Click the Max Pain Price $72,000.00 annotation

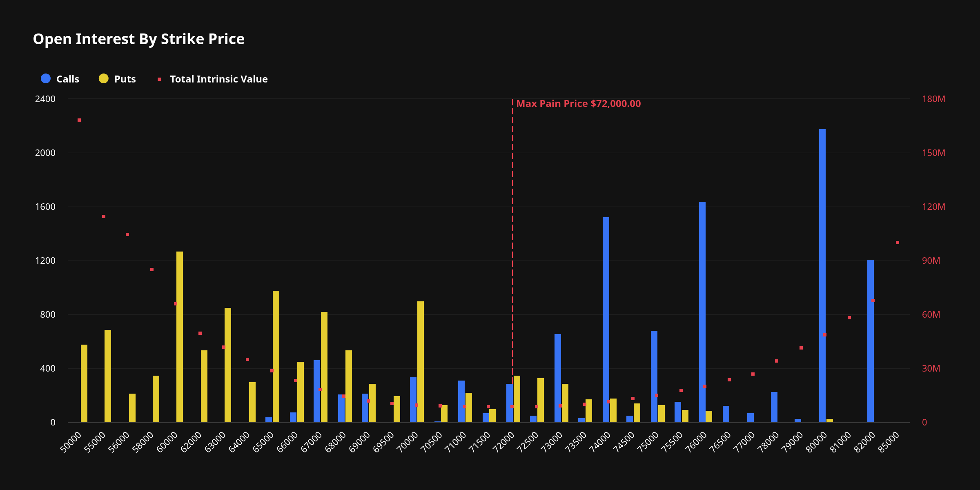click(579, 104)
